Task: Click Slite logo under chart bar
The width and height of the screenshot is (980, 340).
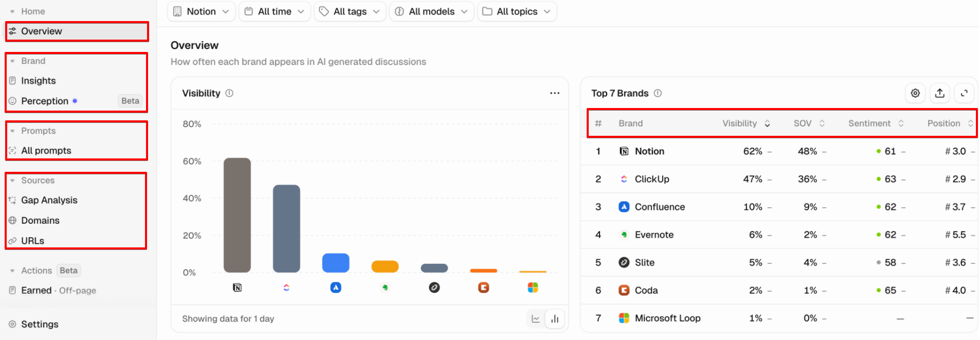Action: (434, 288)
